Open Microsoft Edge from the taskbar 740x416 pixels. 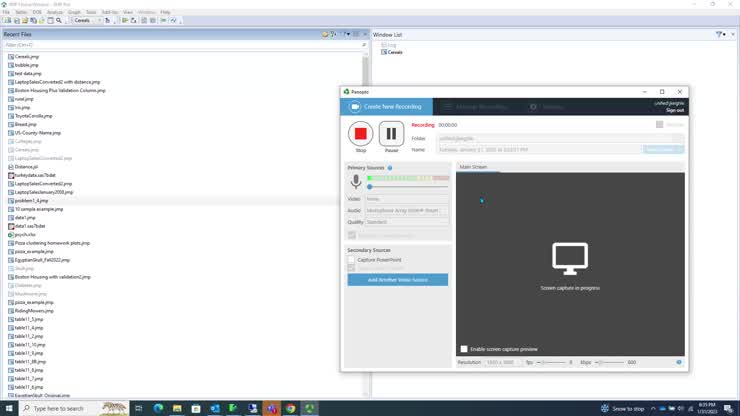coord(158,408)
